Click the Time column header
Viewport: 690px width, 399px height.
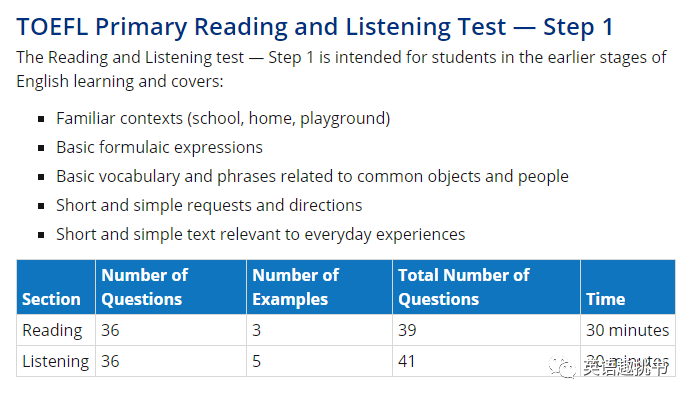pyautogui.click(x=628, y=287)
